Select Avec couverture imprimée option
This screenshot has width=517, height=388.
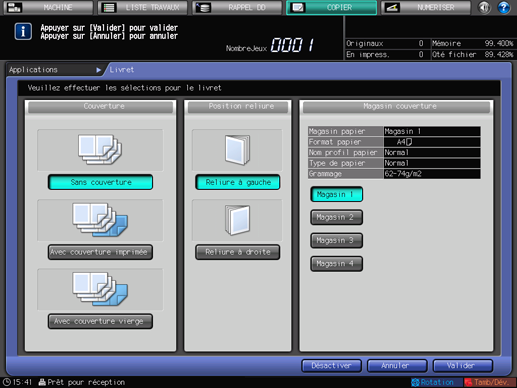point(100,252)
